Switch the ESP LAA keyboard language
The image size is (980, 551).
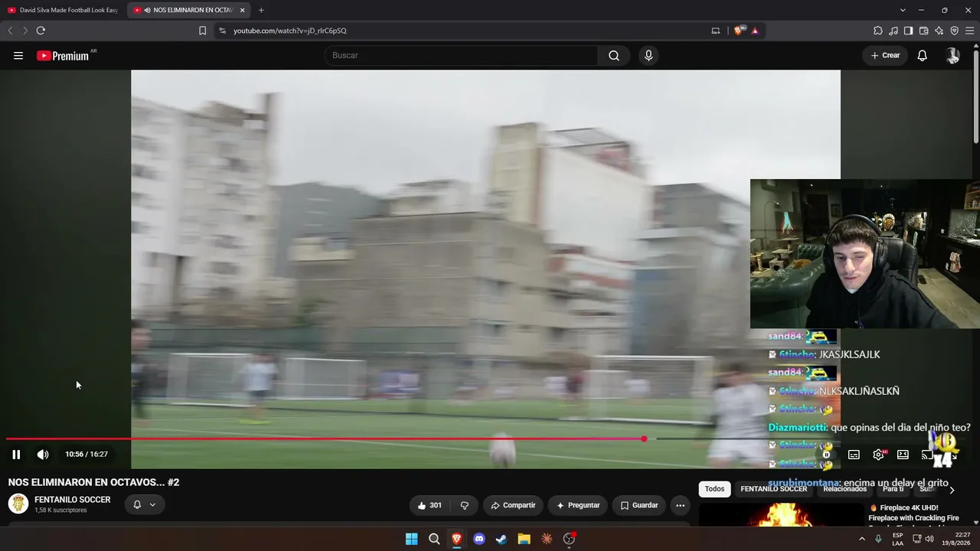[x=898, y=539]
